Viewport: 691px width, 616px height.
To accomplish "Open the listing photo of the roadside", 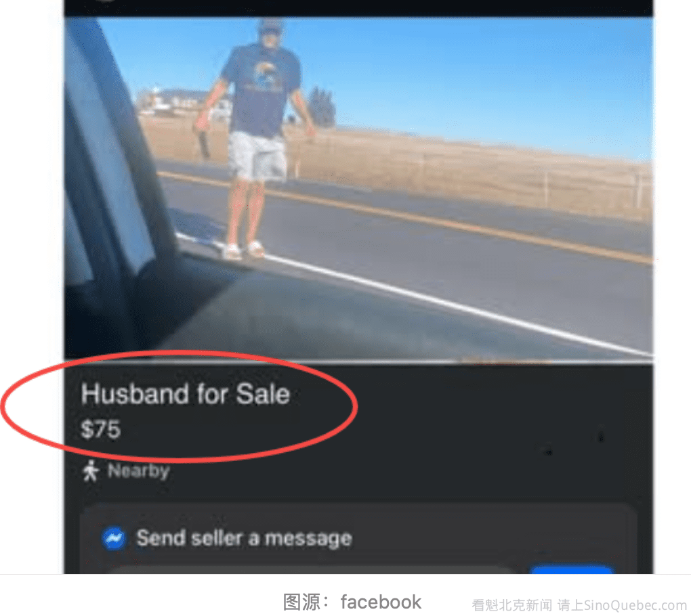I will tap(359, 188).
